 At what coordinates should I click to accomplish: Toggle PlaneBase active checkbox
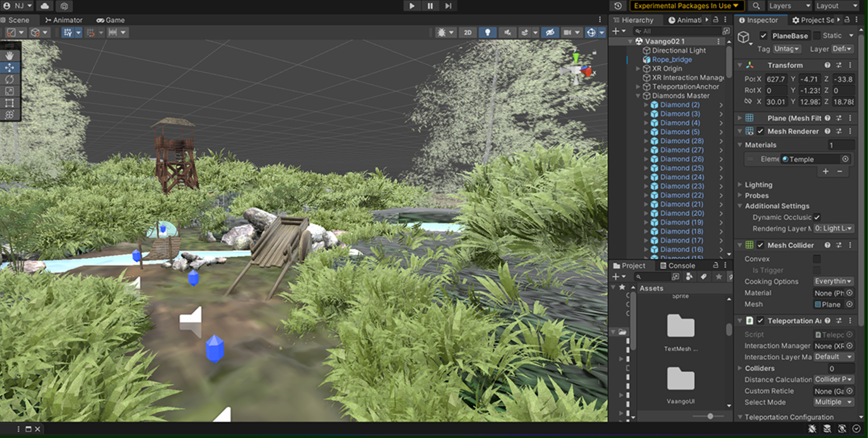tap(764, 36)
